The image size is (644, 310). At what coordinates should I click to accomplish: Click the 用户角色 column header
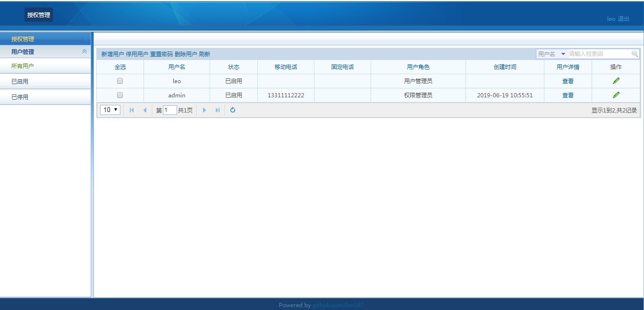pyautogui.click(x=418, y=67)
